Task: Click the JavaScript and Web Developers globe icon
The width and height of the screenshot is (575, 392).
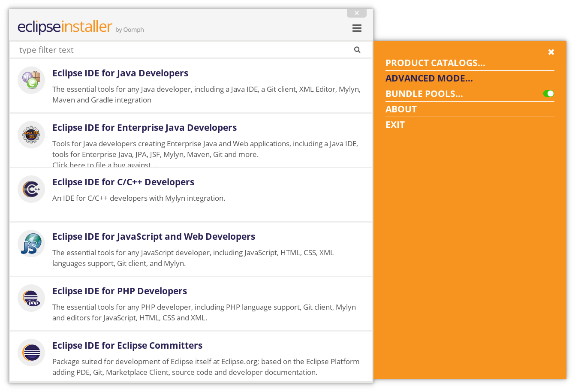Action: coord(31,244)
